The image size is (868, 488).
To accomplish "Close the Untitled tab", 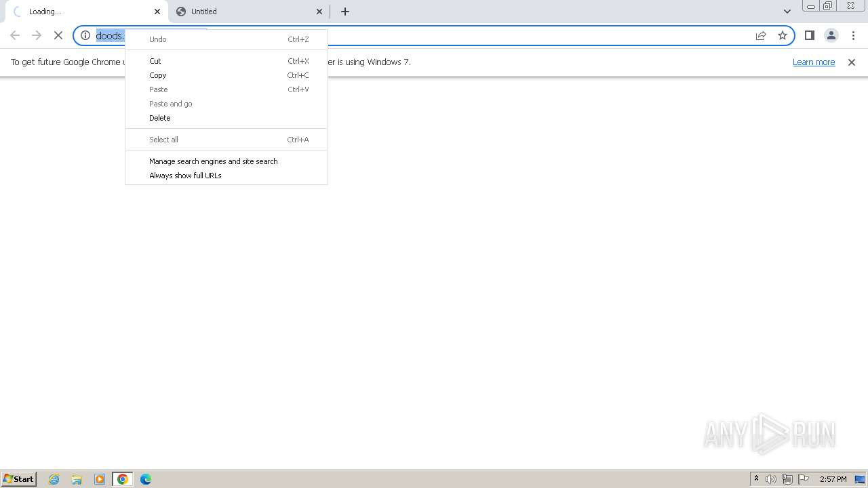I will 319,12.
